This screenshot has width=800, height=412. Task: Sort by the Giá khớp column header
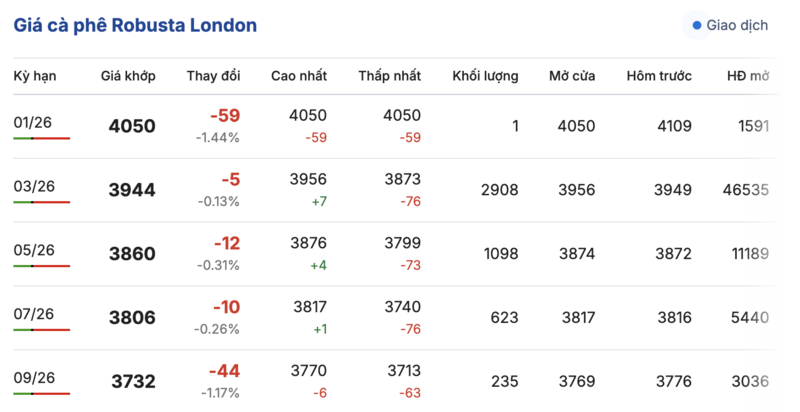(128, 76)
